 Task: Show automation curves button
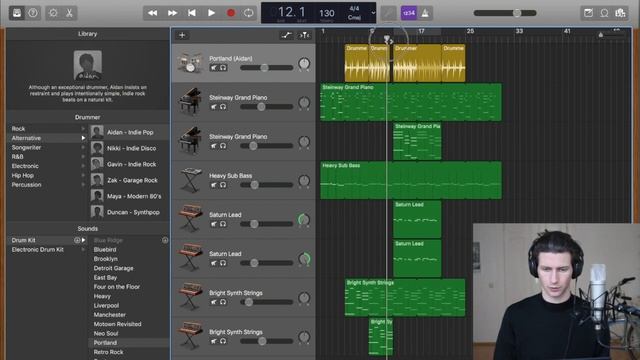[x=287, y=35]
